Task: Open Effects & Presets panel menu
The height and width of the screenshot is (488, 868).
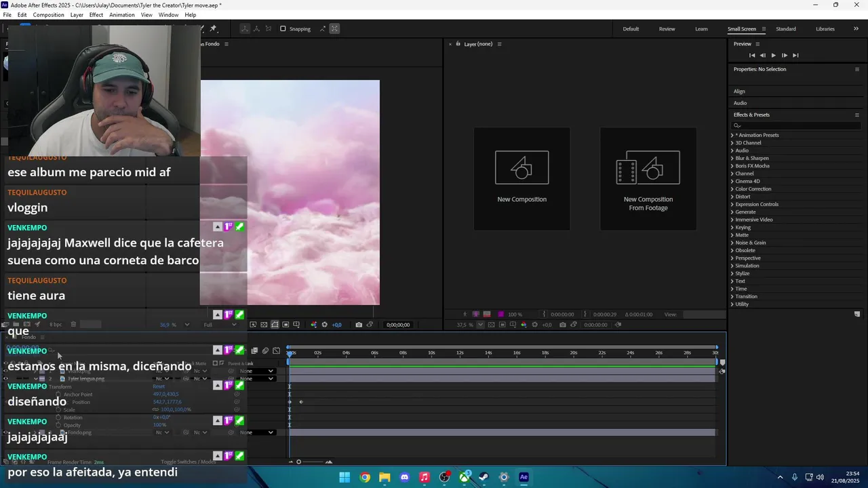Action: (856, 115)
